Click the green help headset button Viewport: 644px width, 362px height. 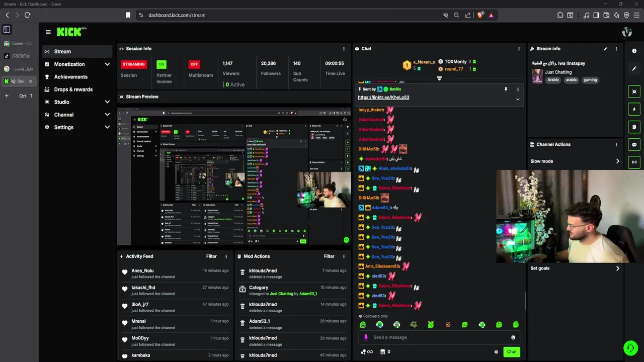[x=630, y=348]
